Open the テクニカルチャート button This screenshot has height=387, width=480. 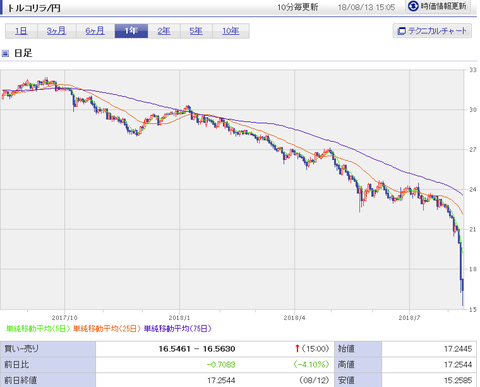(x=432, y=31)
